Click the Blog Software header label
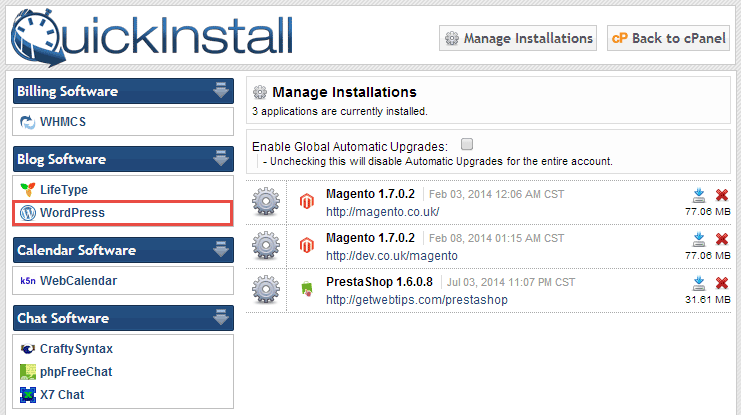This screenshot has width=741, height=415. [61, 159]
